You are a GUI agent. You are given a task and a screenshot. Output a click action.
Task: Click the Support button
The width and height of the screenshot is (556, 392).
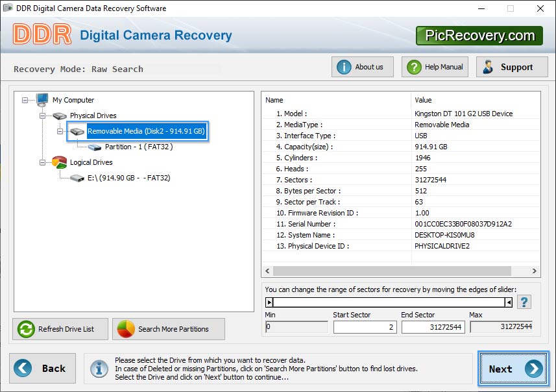click(512, 67)
